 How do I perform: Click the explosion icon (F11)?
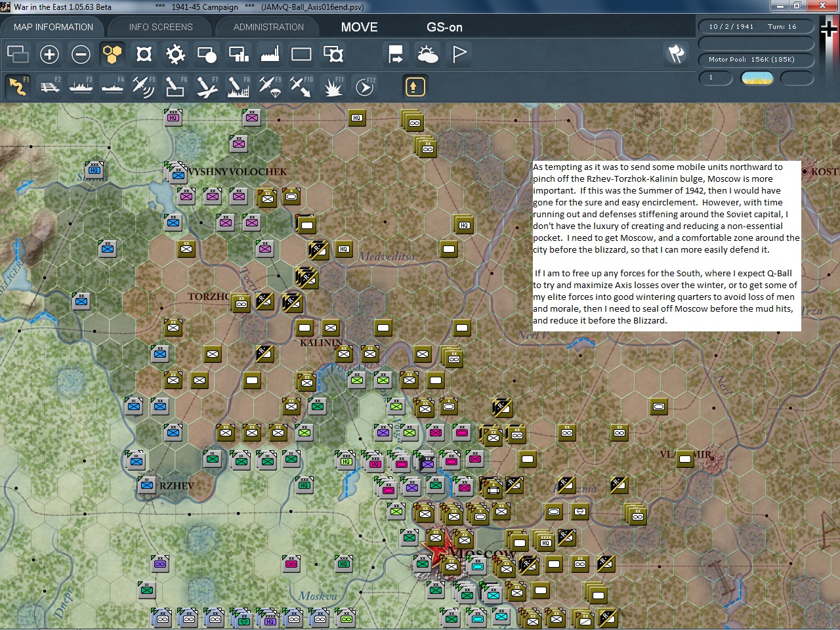[333, 87]
